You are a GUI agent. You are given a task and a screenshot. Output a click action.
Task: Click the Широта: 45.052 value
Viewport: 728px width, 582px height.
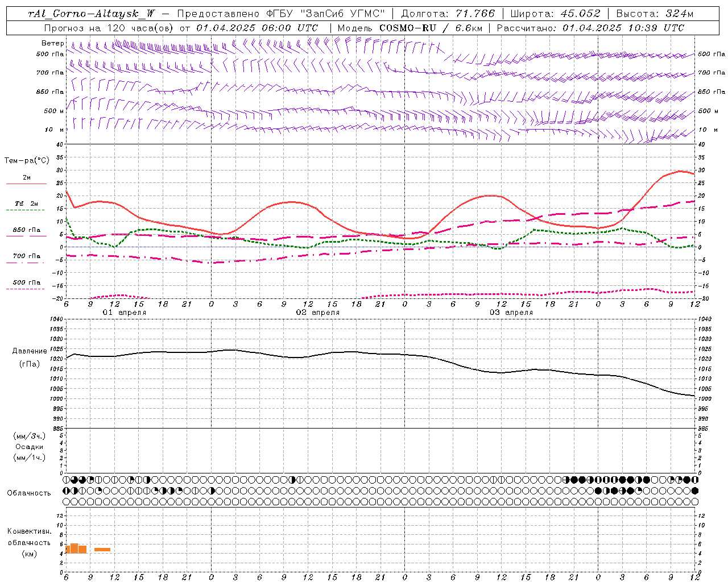point(556,14)
